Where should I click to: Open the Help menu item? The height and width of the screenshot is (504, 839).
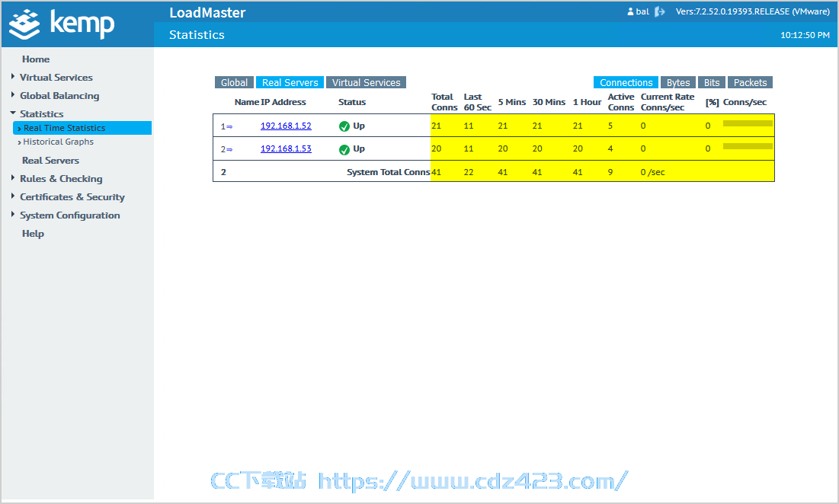34,234
